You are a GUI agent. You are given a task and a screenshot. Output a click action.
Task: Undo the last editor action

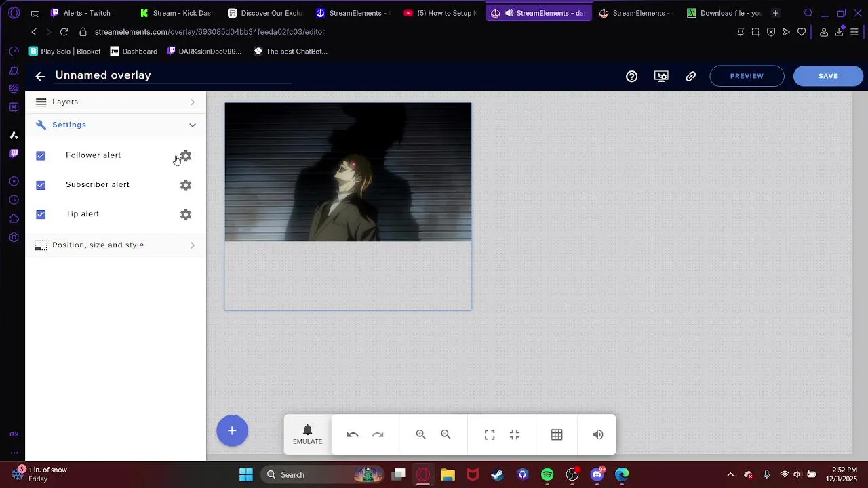[353, 434]
